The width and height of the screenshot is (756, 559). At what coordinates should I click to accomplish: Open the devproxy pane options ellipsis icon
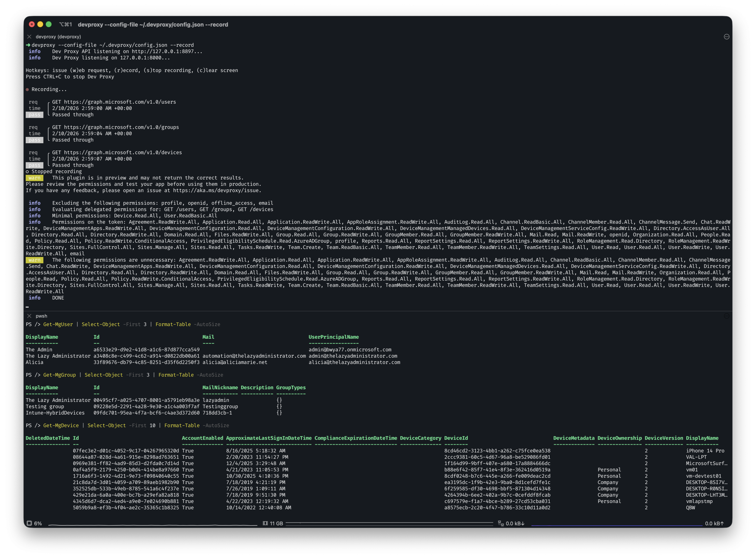pos(726,37)
